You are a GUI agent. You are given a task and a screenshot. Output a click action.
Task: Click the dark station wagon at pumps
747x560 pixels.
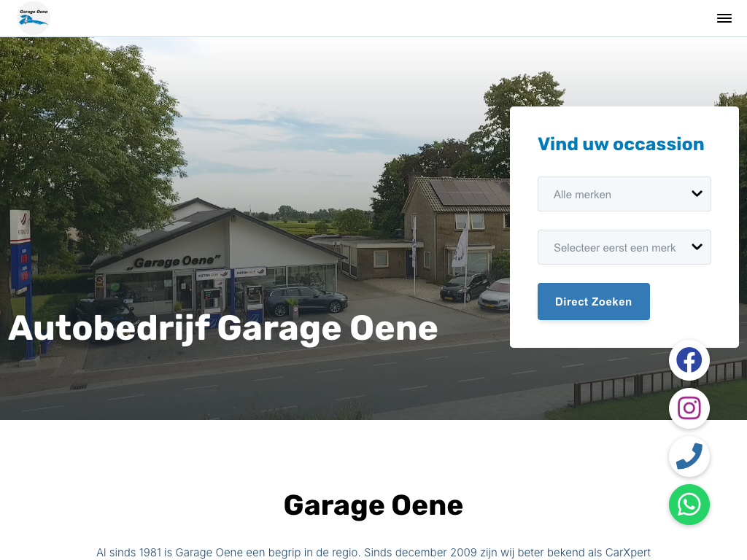point(306,300)
